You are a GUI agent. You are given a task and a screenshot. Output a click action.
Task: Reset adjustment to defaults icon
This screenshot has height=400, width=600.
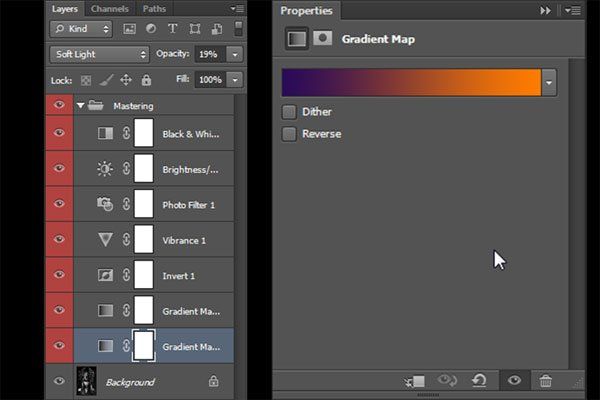coord(479,380)
